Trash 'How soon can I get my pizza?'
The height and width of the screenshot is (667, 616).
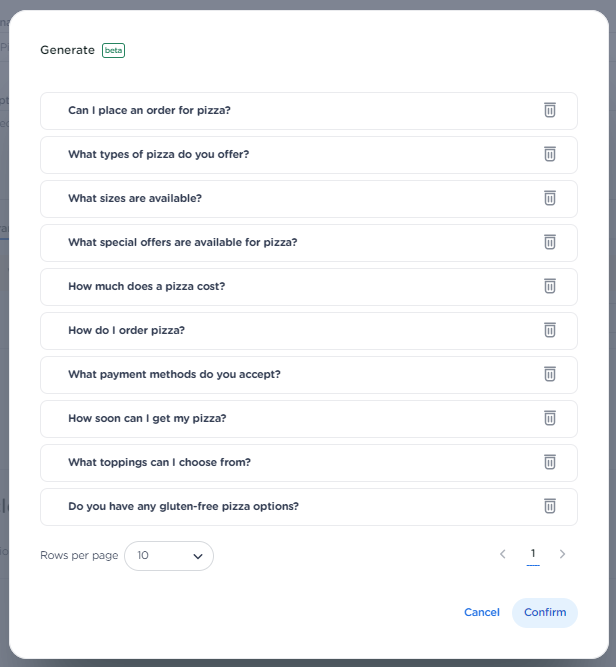pyautogui.click(x=549, y=418)
